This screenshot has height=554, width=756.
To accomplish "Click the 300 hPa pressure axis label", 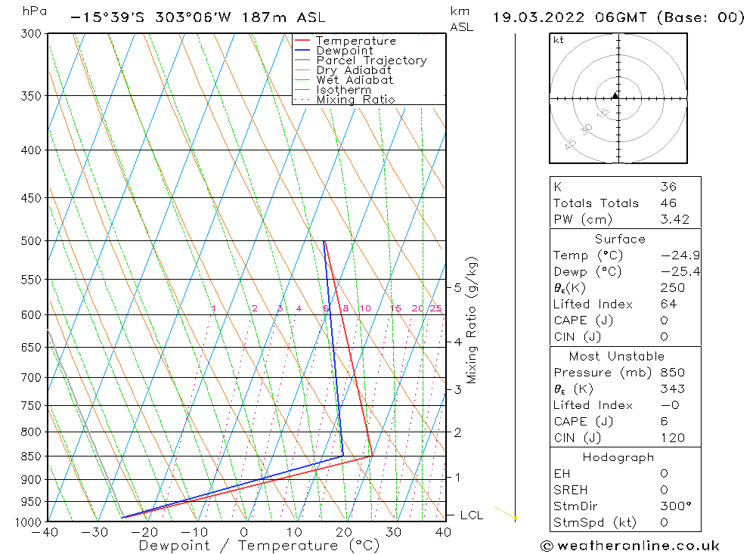I will (31, 34).
